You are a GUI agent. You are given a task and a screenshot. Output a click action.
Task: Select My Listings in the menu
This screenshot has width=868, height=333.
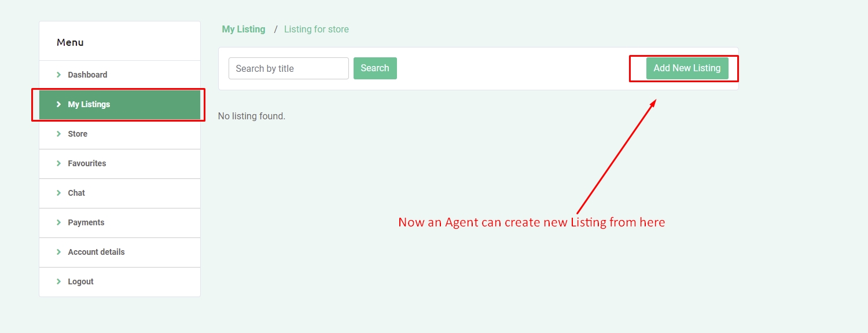120,104
